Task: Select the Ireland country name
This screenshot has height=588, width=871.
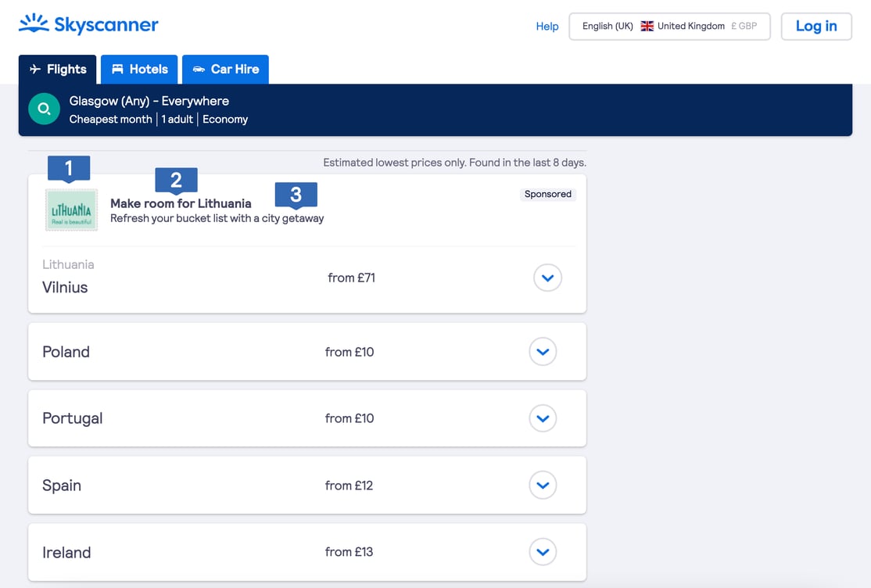Action: point(66,553)
